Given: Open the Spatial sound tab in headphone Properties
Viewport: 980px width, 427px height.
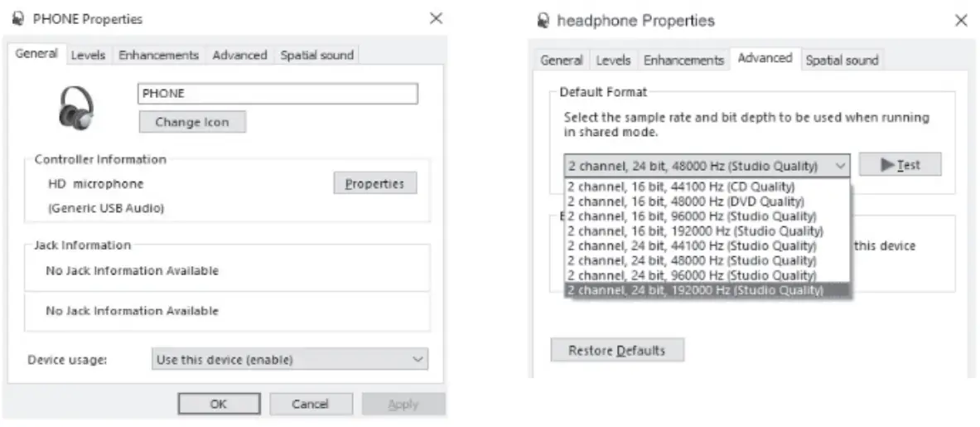Looking at the screenshot, I should pos(842,61).
